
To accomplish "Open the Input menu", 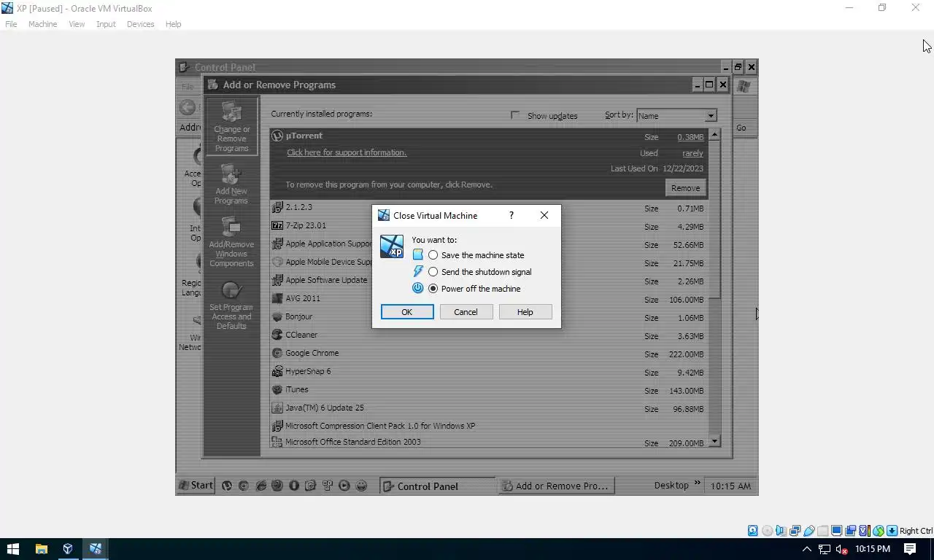I will (106, 24).
